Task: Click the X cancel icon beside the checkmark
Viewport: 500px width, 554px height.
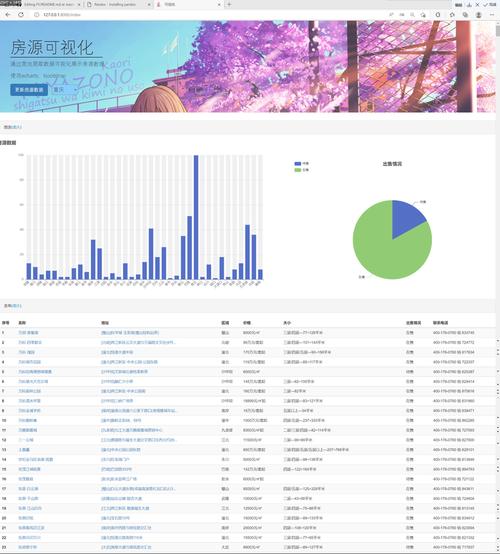Action: [478, 5]
